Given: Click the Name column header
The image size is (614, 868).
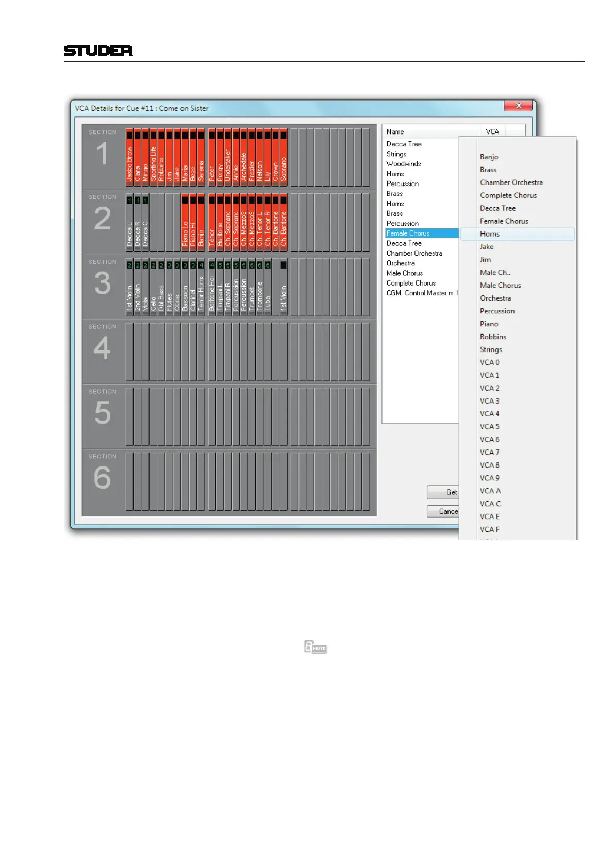Looking at the screenshot, I should click(x=432, y=131).
